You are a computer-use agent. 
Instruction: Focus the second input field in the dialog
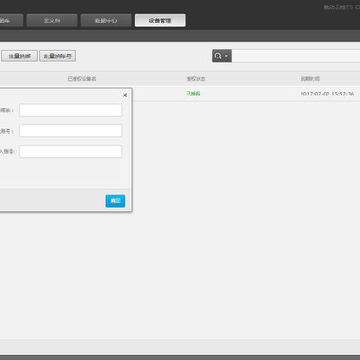71,131
